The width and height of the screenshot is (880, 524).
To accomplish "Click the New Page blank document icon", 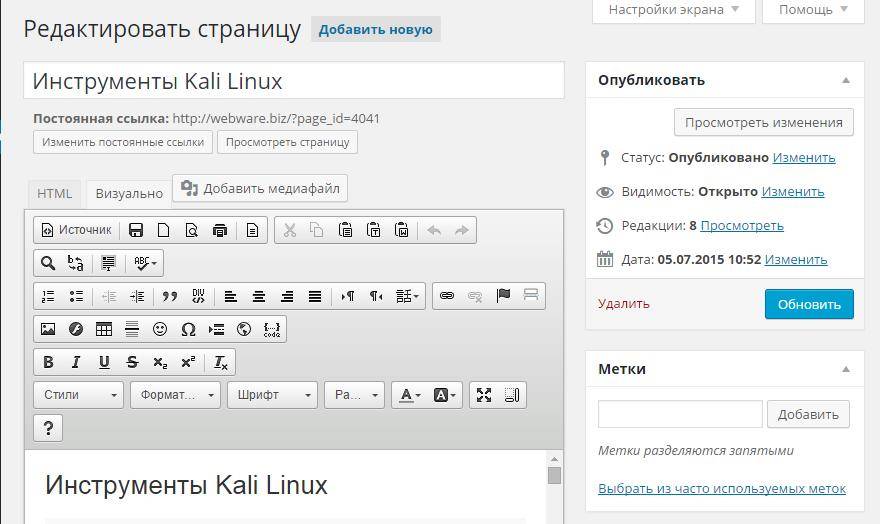I will [x=163, y=230].
